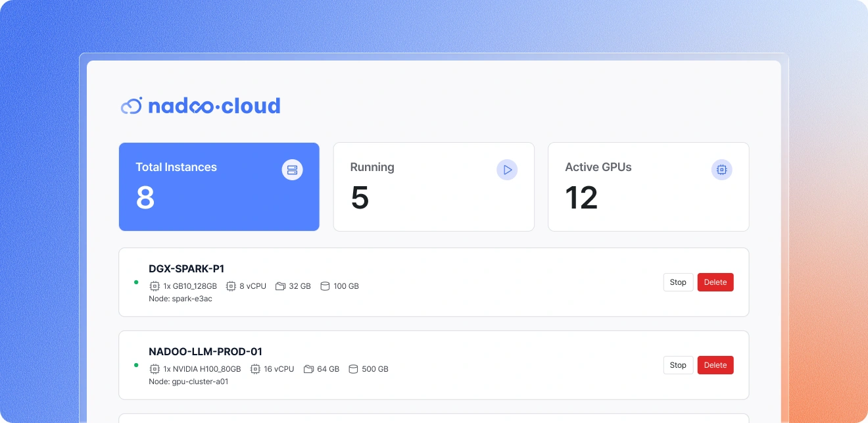This screenshot has width=868, height=423.
Task: Click the 64 GB memory text
Action: [328, 369]
